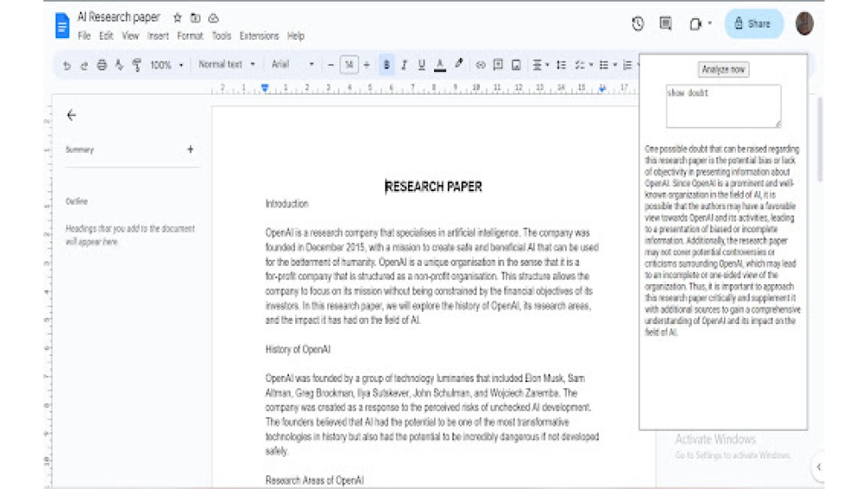Click the Introduction heading text
Viewport: 868px width, 489px height.
pos(286,204)
